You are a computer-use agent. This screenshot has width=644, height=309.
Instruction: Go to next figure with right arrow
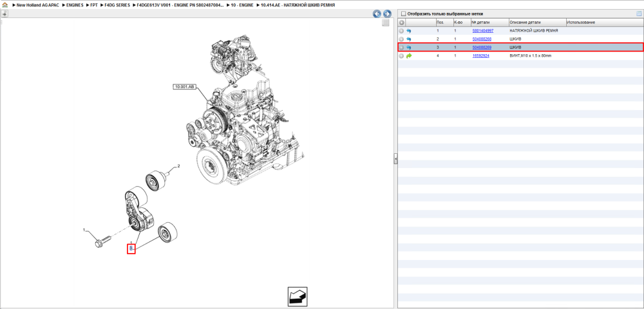pyautogui.click(x=386, y=14)
